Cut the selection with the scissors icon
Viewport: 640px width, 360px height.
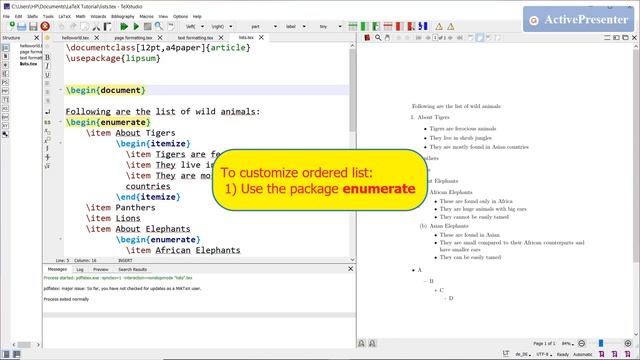pyautogui.click(x=96, y=27)
